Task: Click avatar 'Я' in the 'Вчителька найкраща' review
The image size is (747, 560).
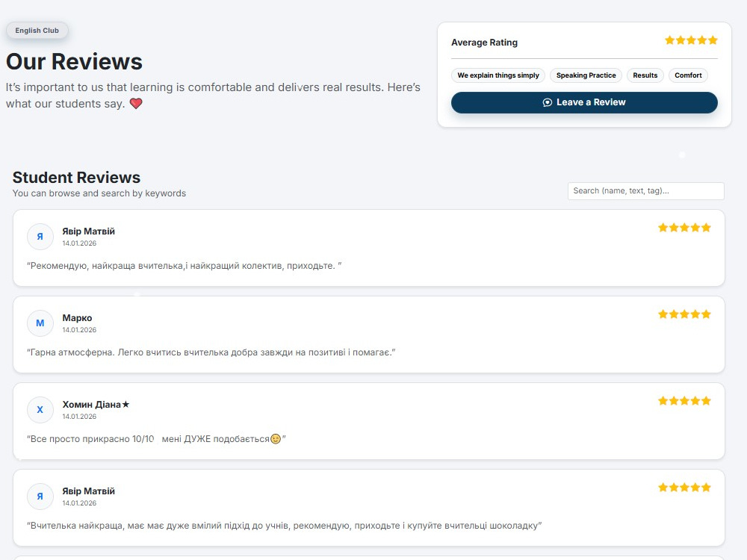Action: pos(40,497)
